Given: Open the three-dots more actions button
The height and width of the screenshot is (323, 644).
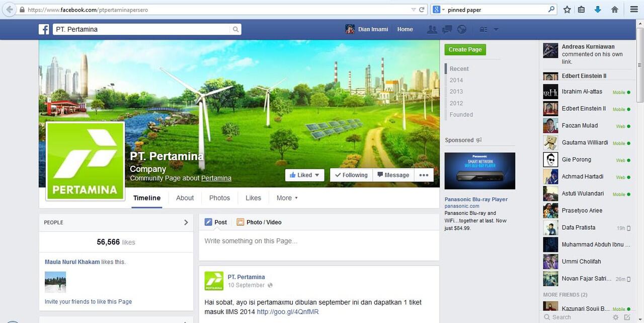Looking at the screenshot, I should 424,175.
